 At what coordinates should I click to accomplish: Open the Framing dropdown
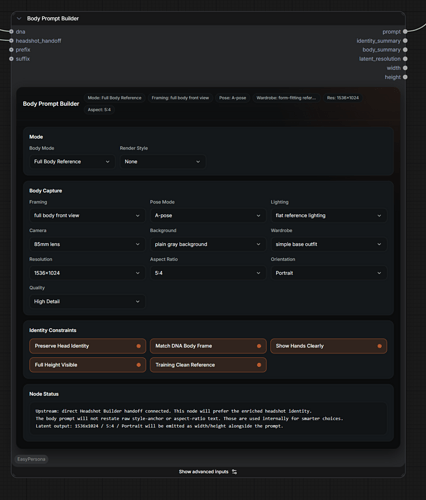[x=87, y=216]
